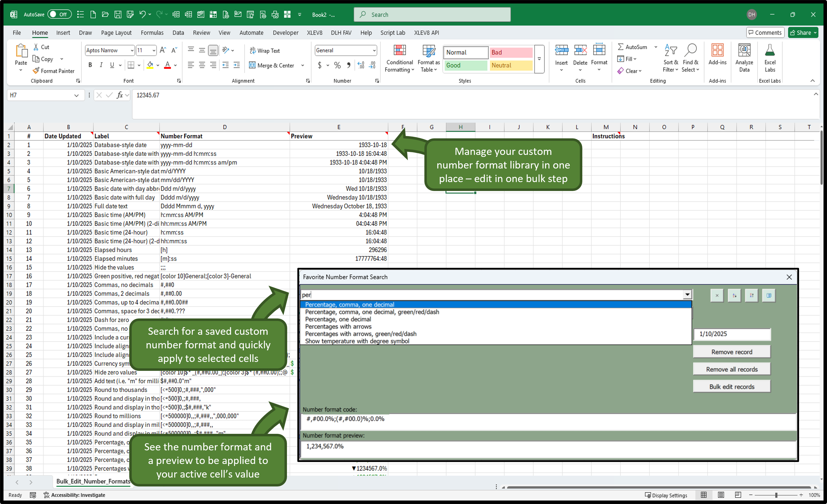Select 'Percentages with arrows' list entry
This screenshot has height=504, width=827.
click(x=338, y=327)
